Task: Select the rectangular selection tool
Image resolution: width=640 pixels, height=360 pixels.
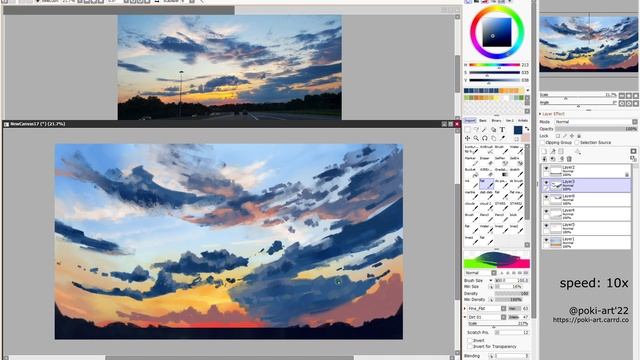Action: (467, 129)
